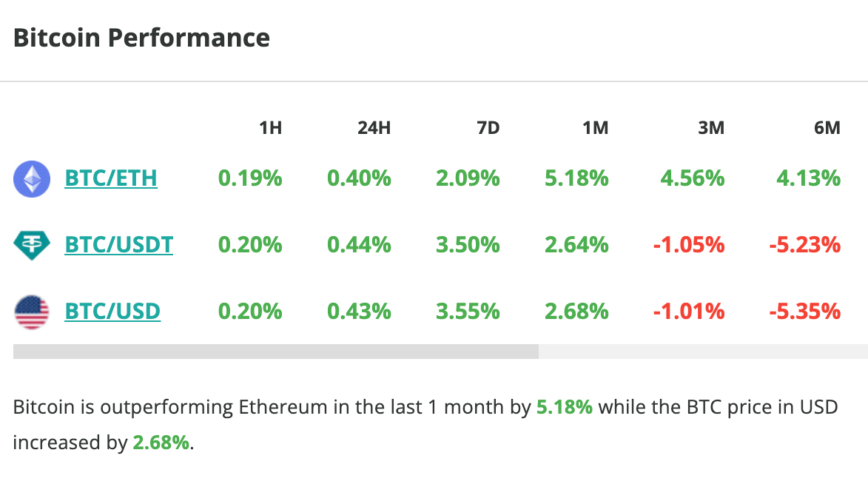Viewport: 868px width, 484px height.
Task: Click the green 2.68% in summary text
Action: (161, 443)
